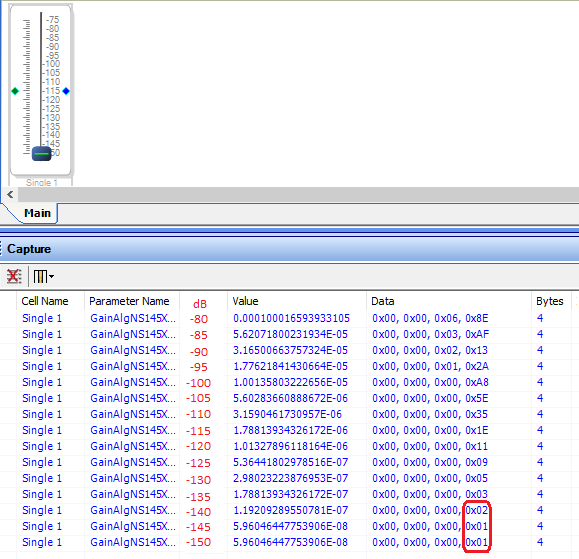Click data cell ending in 0x5E
Image resolution: width=579 pixels, height=559 pixels.
430,398
